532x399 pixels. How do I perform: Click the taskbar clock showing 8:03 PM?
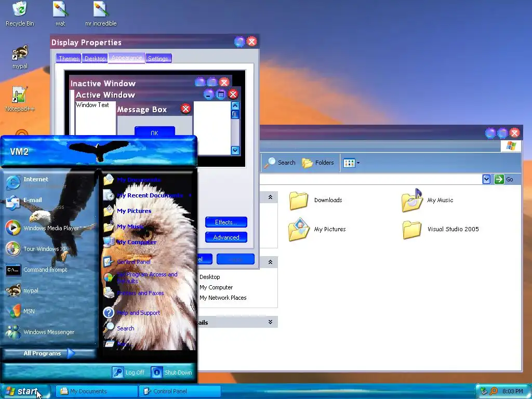click(x=513, y=391)
